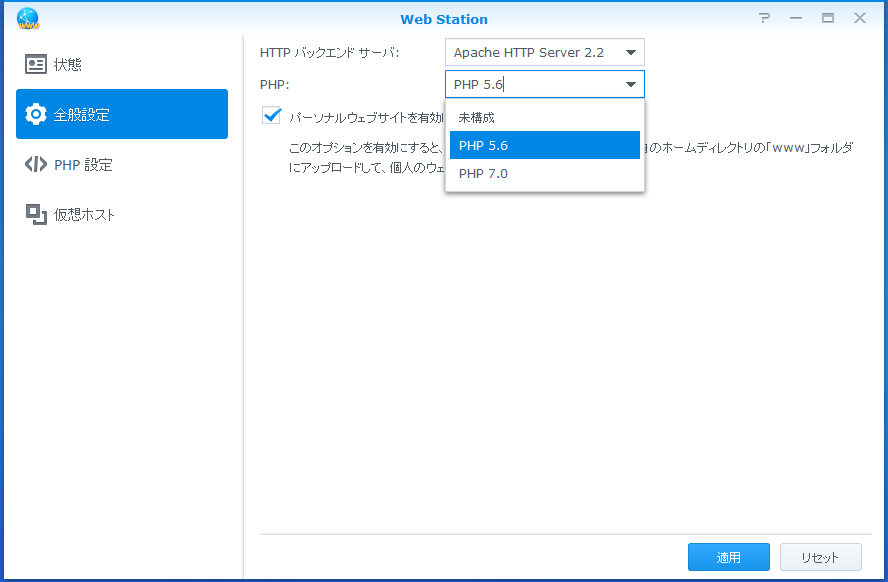Open help with the question mark icon

(x=765, y=18)
